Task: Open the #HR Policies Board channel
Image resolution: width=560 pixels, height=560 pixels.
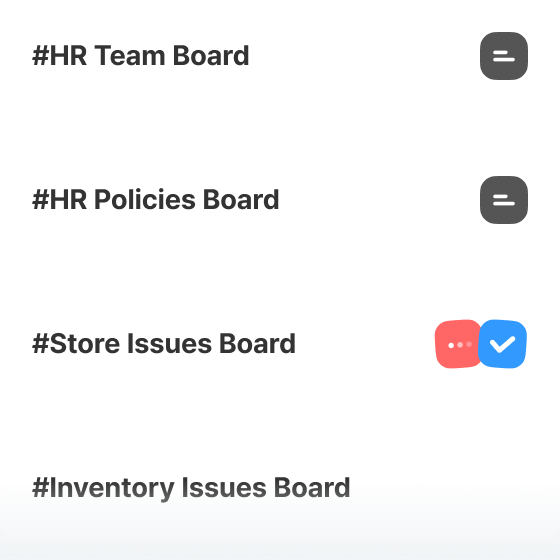Action: pos(155,200)
